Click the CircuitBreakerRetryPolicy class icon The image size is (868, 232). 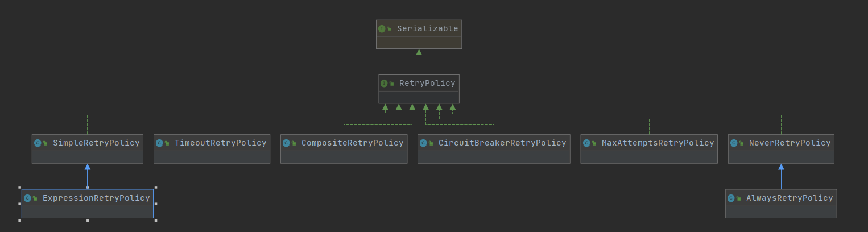click(x=423, y=143)
